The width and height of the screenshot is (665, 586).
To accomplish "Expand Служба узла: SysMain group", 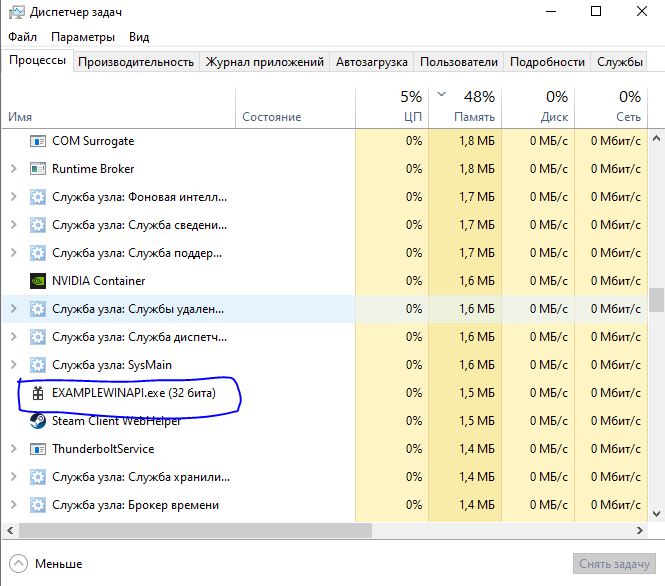I will tap(14, 365).
